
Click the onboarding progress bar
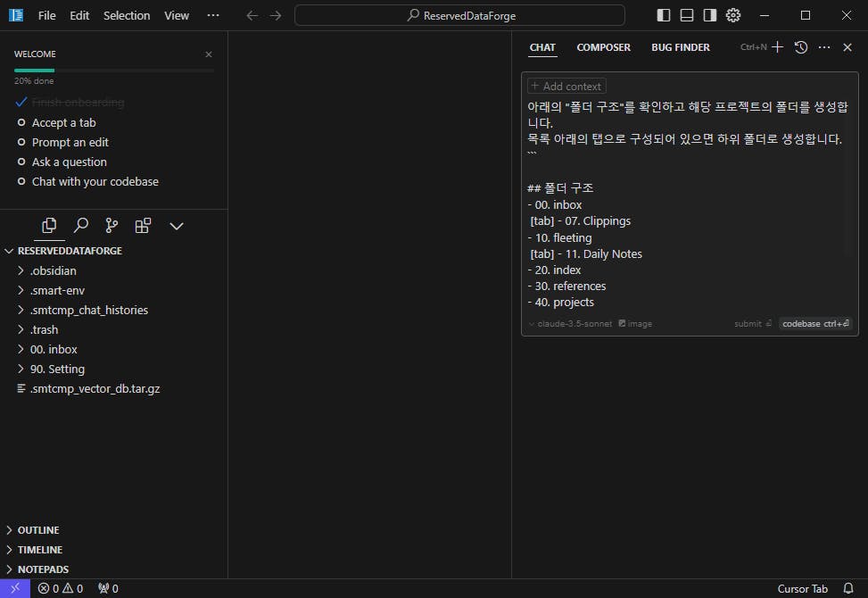point(113,71)
